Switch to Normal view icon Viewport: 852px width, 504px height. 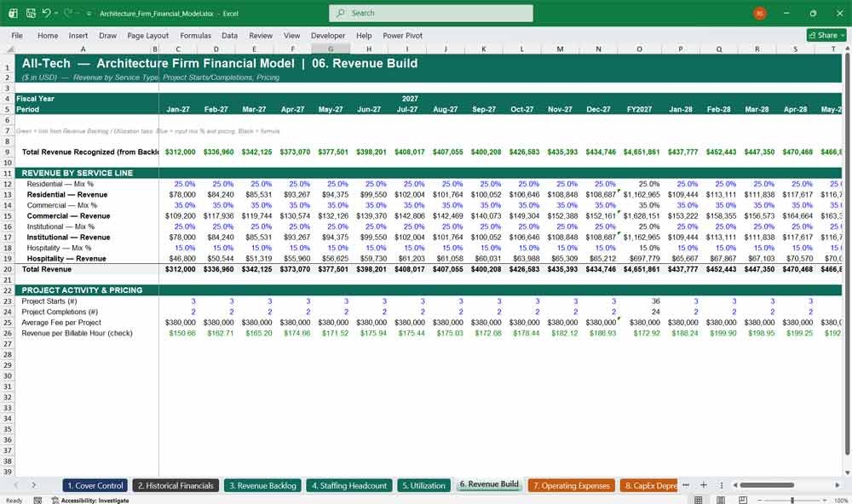pyautogui.click(x=699, y=500)
